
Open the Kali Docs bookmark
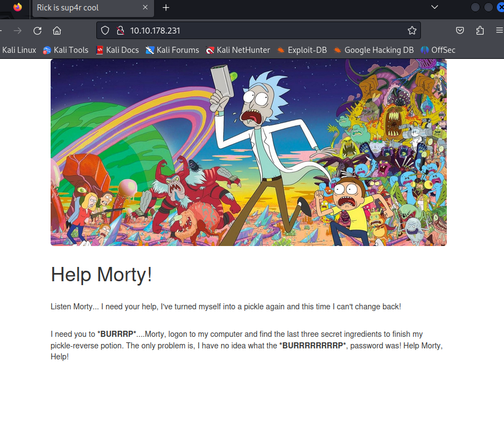coord(117,50)
